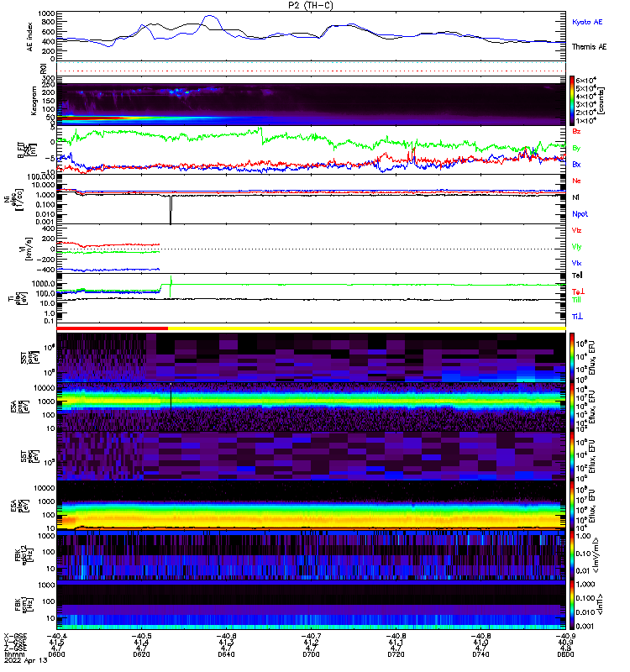Screen dimensions: 630x672
Task: Click the X-GSE row label
Action: [x=15, y=637]
